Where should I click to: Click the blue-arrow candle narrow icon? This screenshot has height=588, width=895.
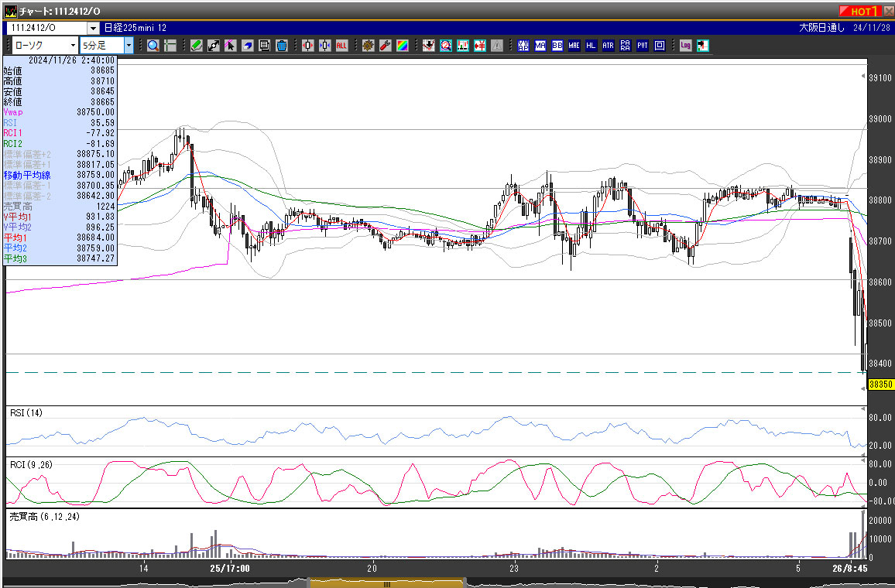click(x=324, y=46)
